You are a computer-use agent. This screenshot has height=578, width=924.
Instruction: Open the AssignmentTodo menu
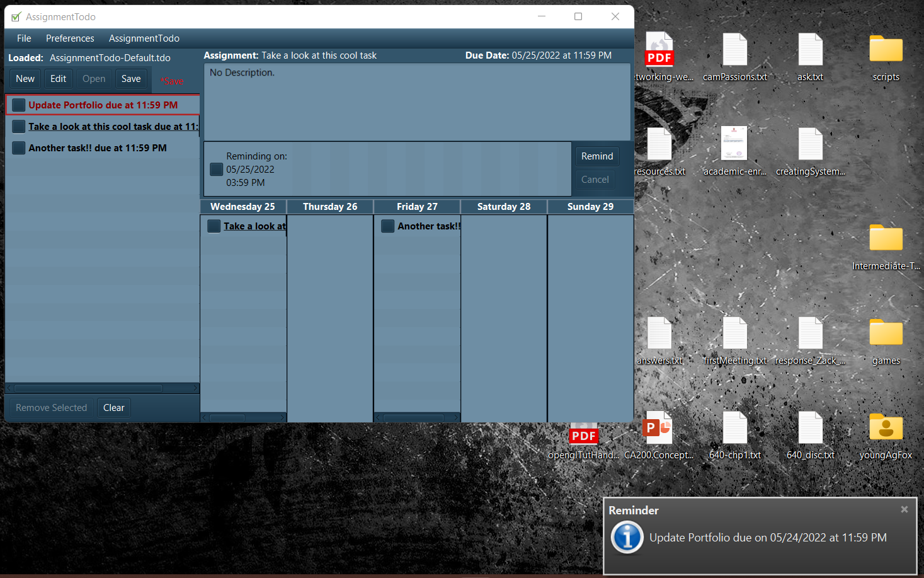coord(144,38)
